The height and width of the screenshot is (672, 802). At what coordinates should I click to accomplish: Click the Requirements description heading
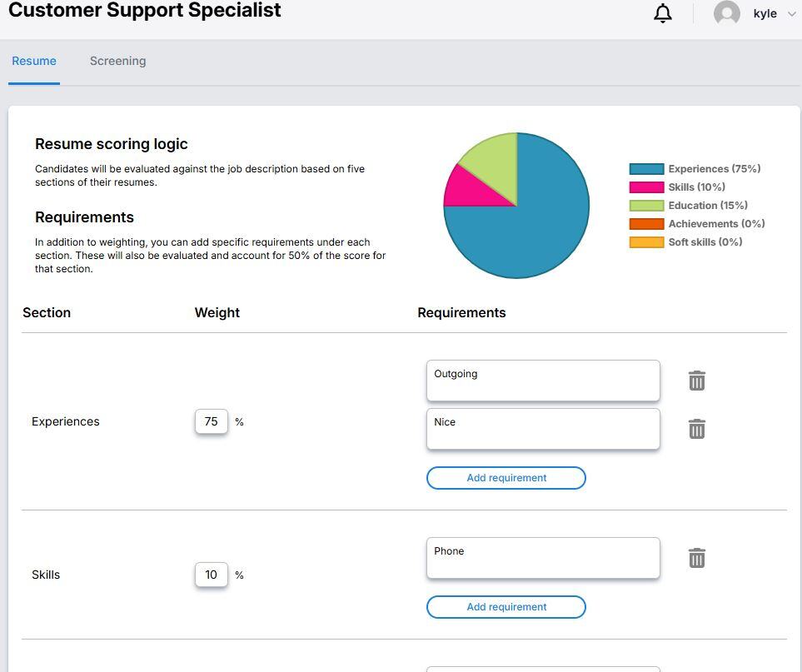click(84, 217)
